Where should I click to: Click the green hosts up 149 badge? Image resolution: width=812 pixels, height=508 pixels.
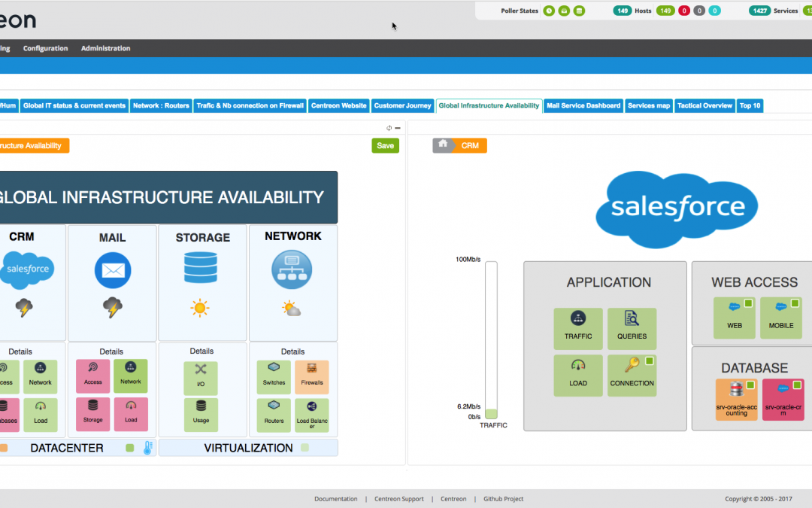coord(665,11)
